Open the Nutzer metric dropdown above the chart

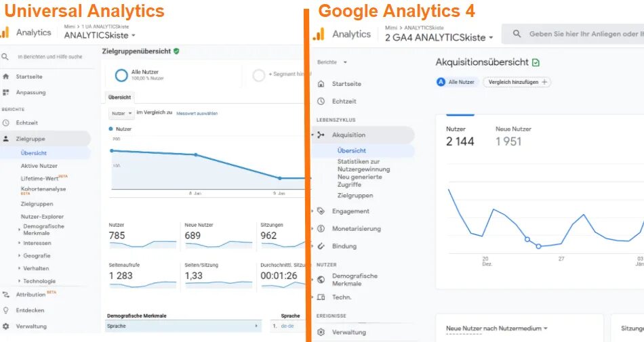(121, 113)
